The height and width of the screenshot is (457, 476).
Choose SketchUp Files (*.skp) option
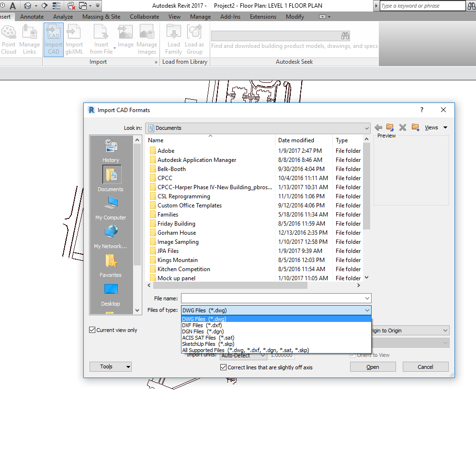[x=276, y=344]
